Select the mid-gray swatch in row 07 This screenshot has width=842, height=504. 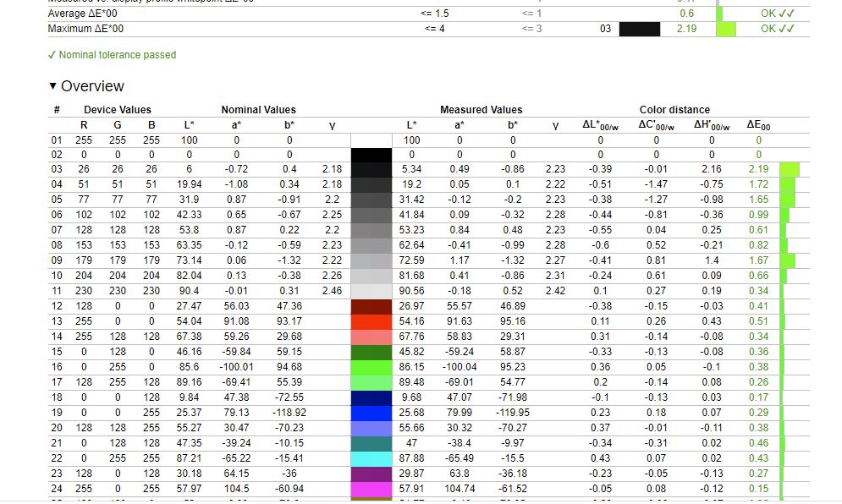(x=371, y=230)
